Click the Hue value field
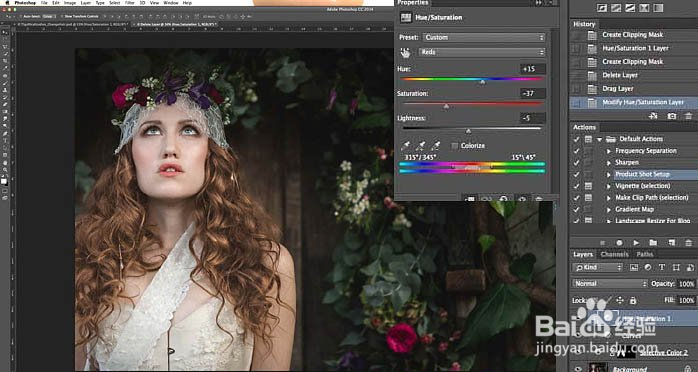The image size is (698, 372). click(x=533, y=69)
